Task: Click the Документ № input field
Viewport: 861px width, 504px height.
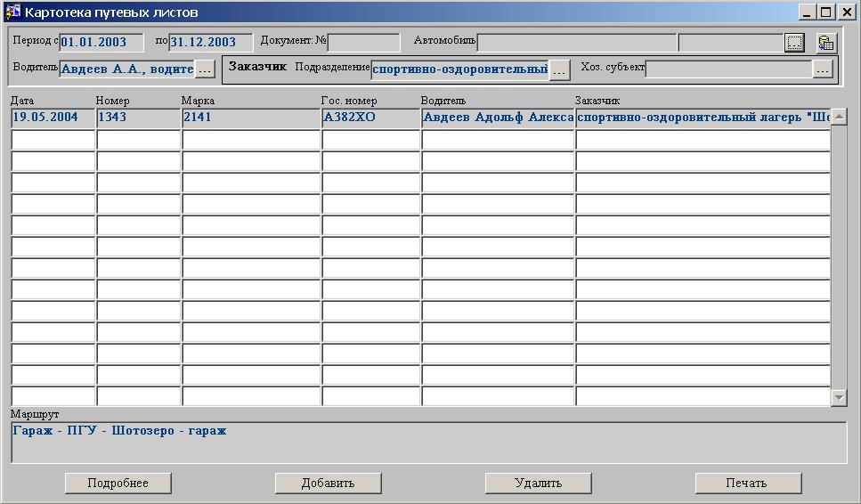Action: pos(363,42)
